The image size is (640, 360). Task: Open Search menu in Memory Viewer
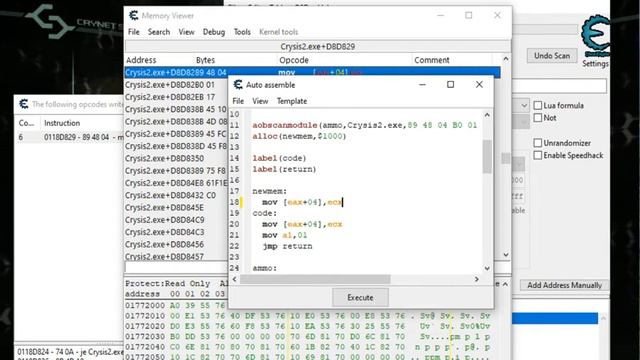point(159,32)
